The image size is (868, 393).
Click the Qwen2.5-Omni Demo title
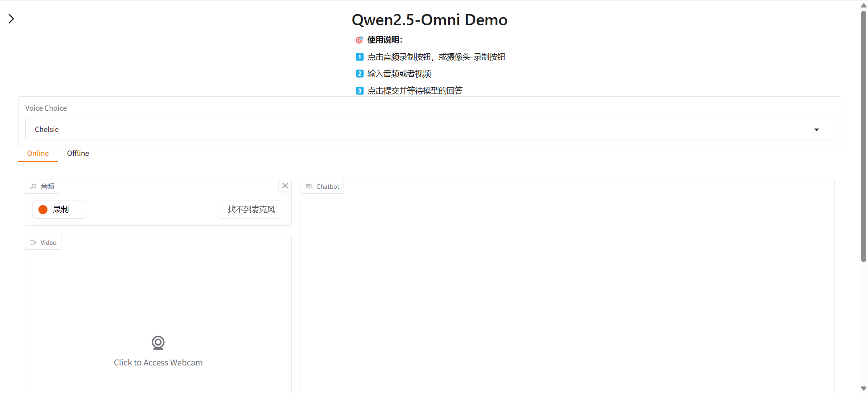[429, 20]
